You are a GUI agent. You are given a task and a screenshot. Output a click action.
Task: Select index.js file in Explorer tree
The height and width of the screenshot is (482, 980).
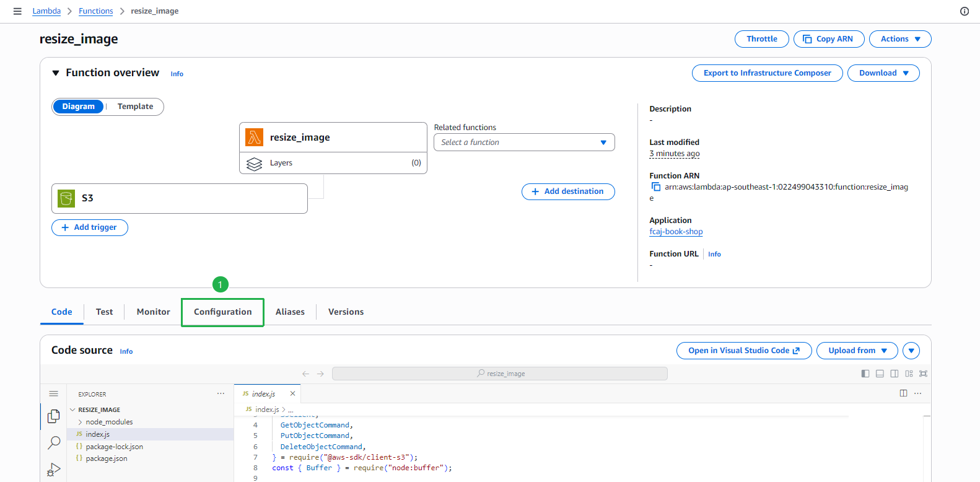(150, 434)
